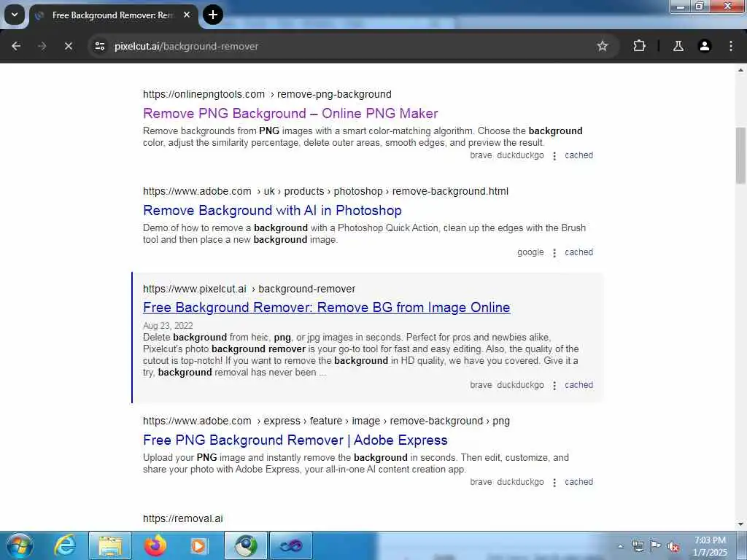
Task: Click the muted volume tray icon
Action: pyautogui.click(x=673, y=547)
